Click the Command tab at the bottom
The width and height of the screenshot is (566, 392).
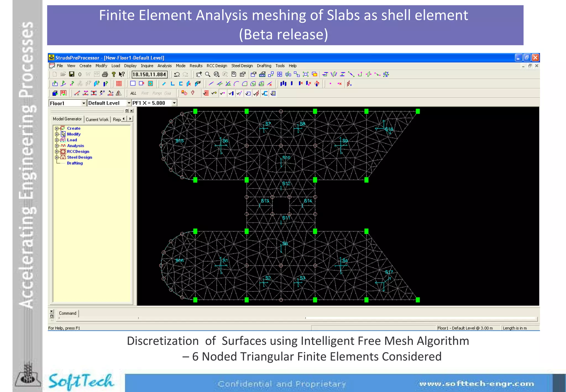pyautogui.click(x=67, y=313)
